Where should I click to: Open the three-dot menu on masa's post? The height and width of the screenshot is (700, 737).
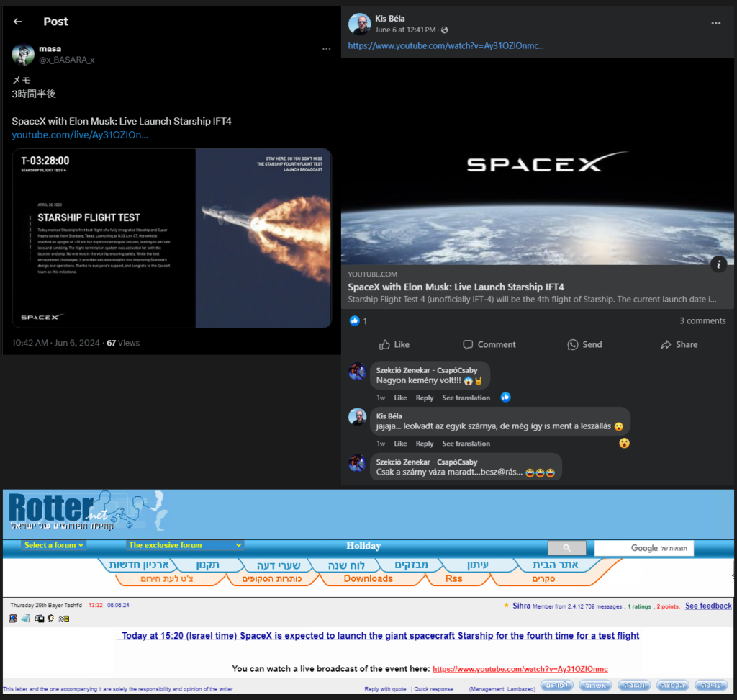pyautogui.click(x=326, y=49)
